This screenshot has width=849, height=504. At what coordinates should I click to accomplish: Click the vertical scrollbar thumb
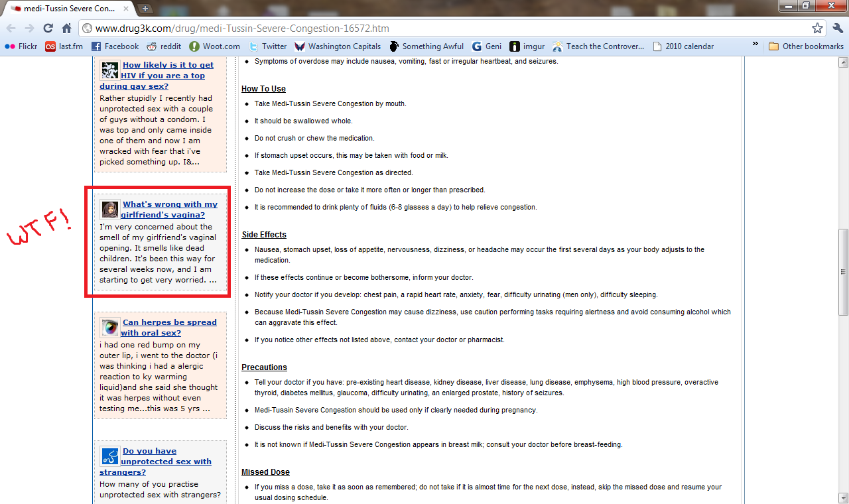(843, 271)
